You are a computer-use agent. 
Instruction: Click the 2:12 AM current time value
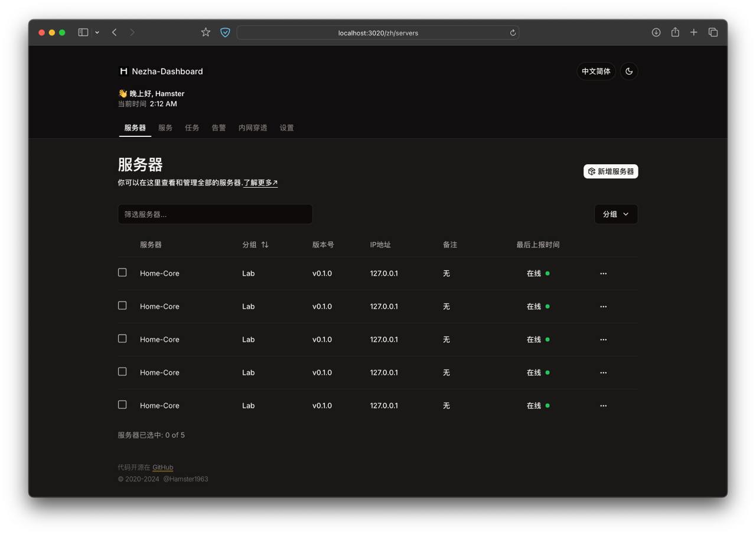pos(164,104)
